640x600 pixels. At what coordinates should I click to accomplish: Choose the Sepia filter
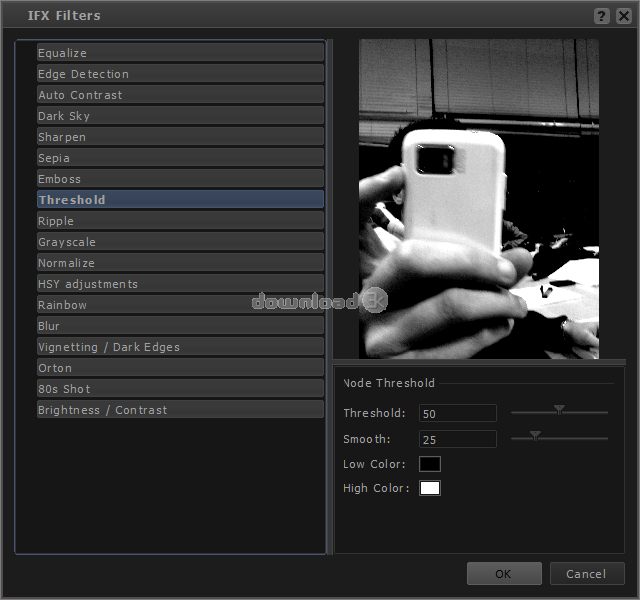pyautogui.click(x=180, y=158)
